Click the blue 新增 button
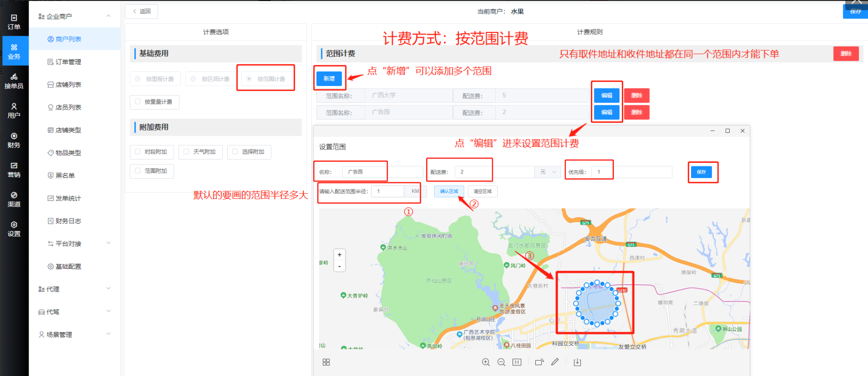The image size is (868, 376). point(329,78)
